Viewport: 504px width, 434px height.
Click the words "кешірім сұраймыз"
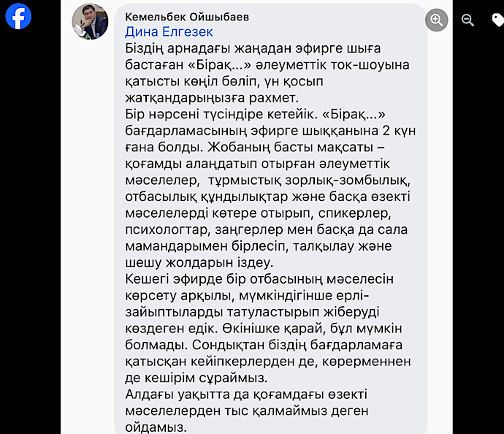point(204,378)
